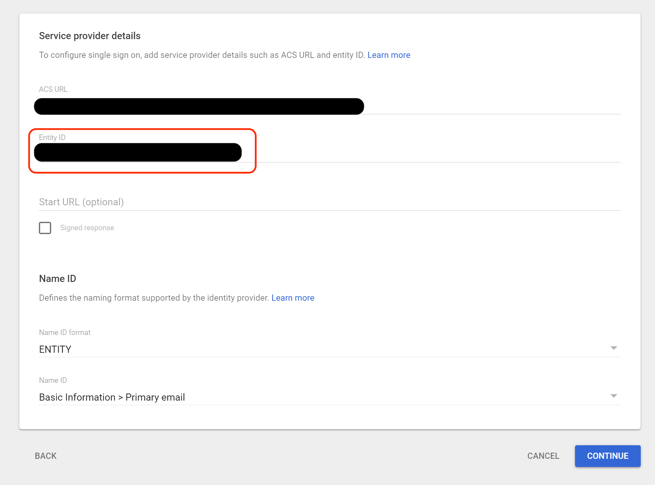Click the Entity ID field label
Image resolution: width=655 pixels, height=485 pixels.
click(x=52, y=137)
